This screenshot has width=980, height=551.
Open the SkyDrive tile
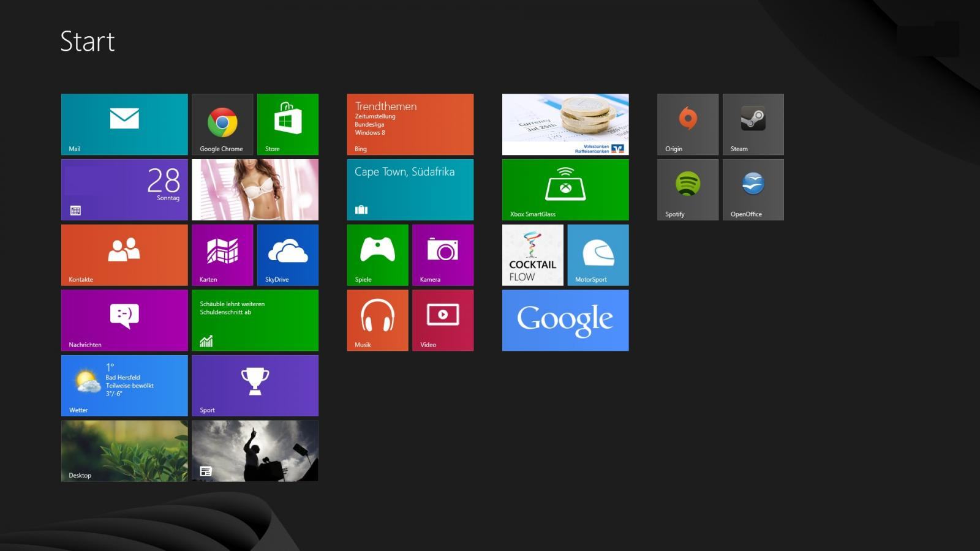coord(288,255)
